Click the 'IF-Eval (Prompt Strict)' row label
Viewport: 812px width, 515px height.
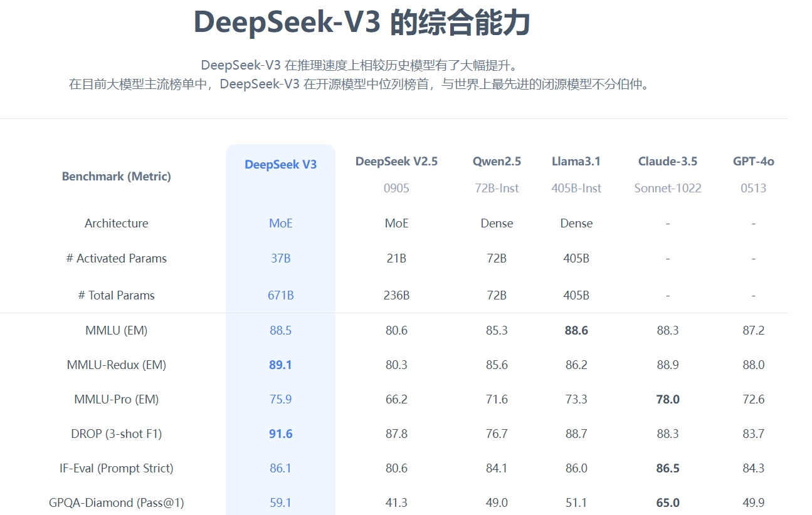117,468
